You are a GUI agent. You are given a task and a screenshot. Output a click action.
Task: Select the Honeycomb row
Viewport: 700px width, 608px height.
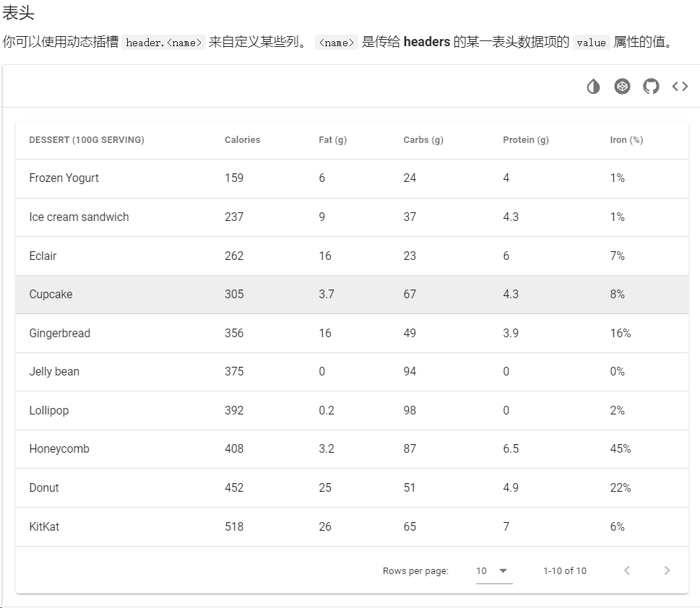pyautogui.click(x=59, y=449)
